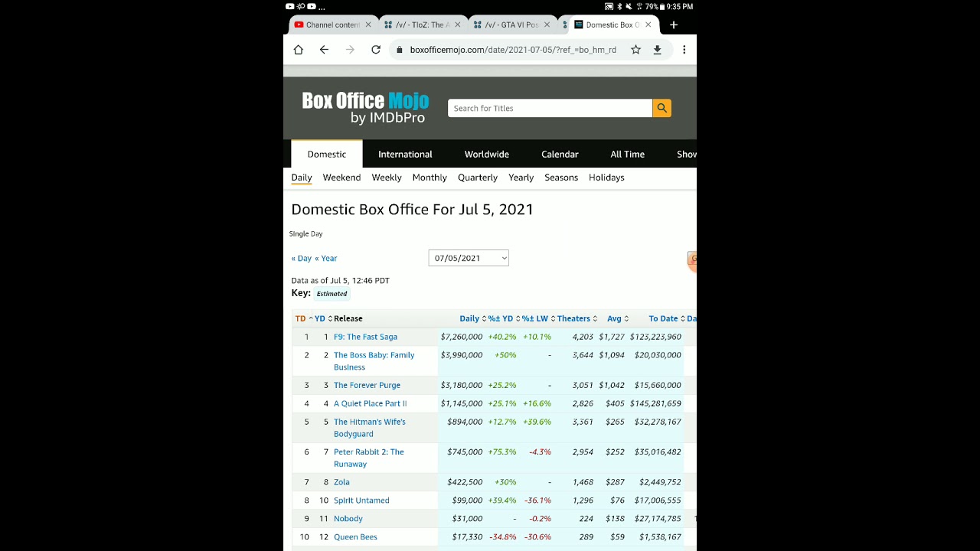Viewport: 980px width, 551px height.
Task: Sort by the %± YD column header
Action: [x=504, y=318]
